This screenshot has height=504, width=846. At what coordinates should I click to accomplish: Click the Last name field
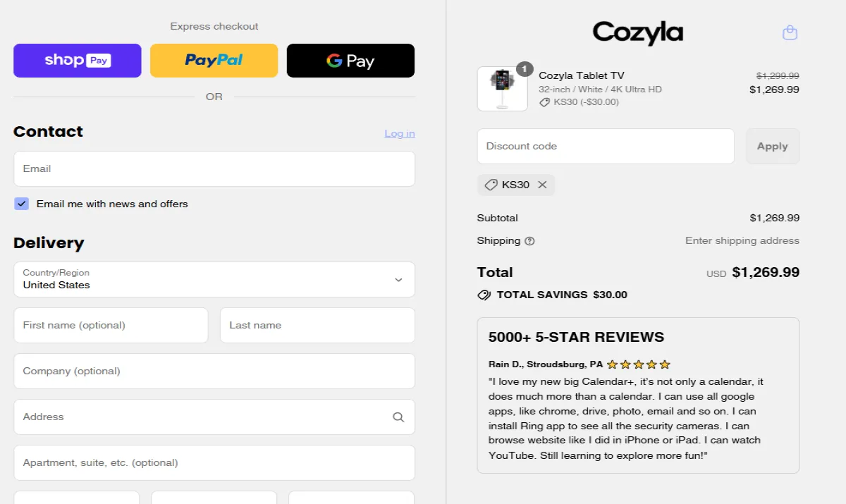[317, 326]
